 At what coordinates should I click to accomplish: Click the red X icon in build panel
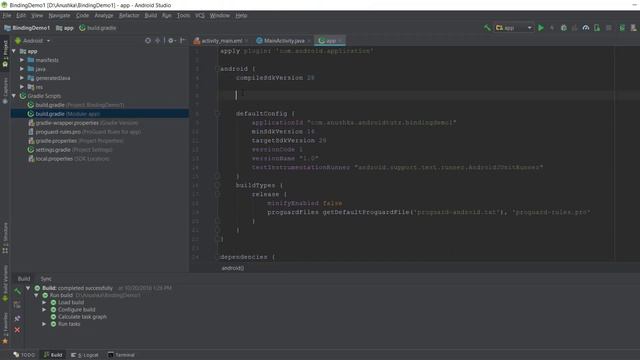point(17,329)
